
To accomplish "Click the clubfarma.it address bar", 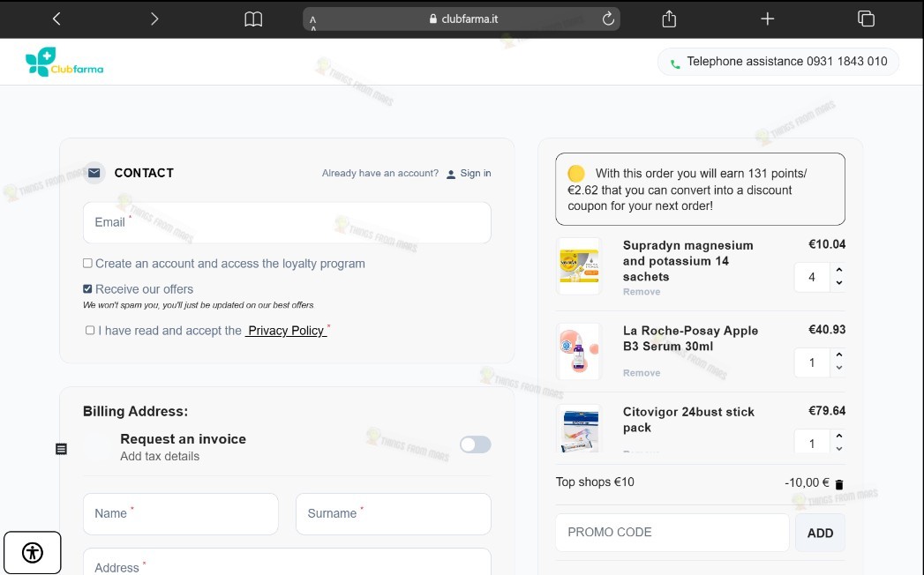I will point(462,19).
